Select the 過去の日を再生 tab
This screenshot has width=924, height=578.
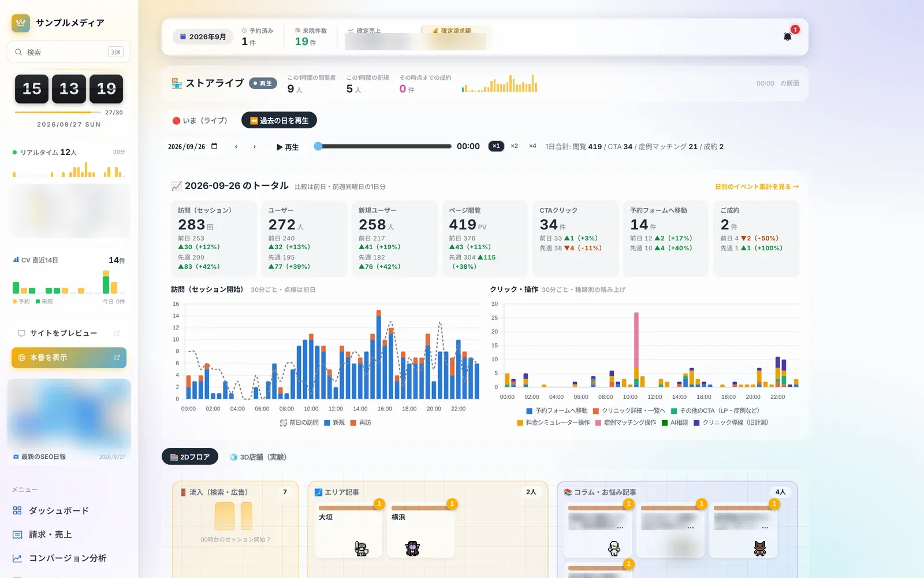point(279,120)
